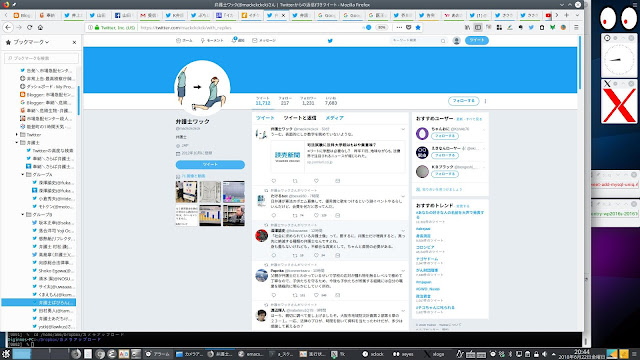Open the Library icon in the toolbar
This screenshot has width=640, height=360.
point(467,27)
